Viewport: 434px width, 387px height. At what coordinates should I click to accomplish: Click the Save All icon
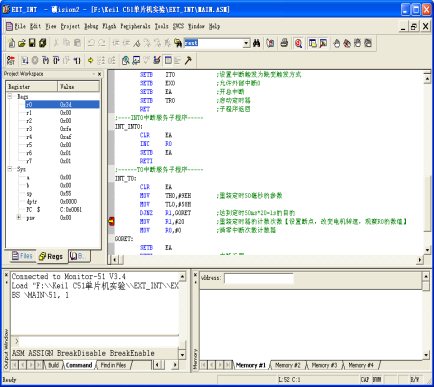tap(43, 43)
